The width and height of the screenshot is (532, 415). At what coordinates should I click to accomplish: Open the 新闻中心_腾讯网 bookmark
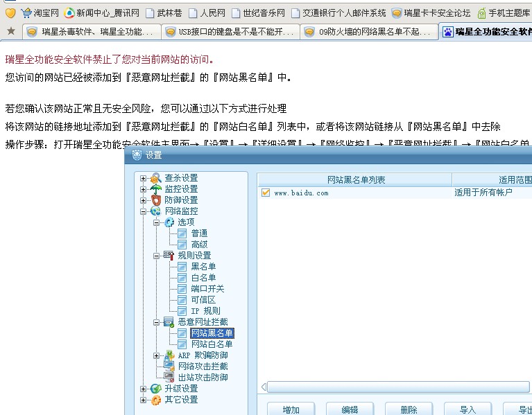point(102,13)
